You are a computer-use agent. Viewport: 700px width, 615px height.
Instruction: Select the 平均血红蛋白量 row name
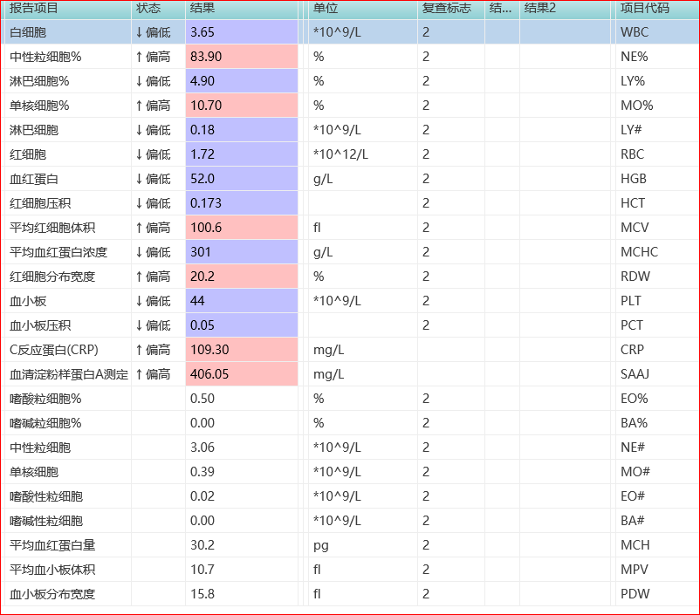click(52, 545)
